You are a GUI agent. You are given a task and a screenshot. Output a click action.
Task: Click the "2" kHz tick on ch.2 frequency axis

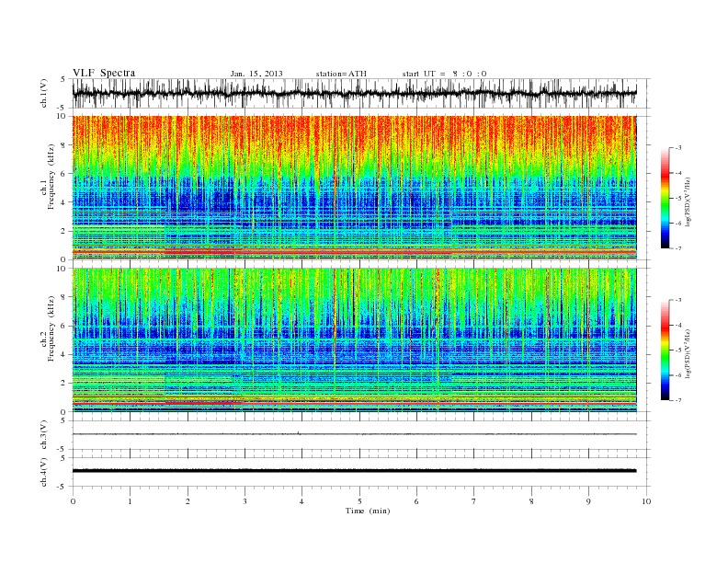64,384
